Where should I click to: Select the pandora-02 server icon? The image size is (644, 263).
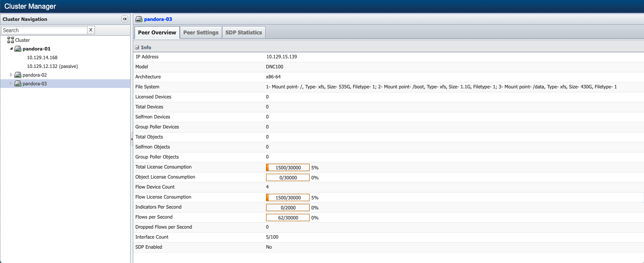[x=18, y=75]
